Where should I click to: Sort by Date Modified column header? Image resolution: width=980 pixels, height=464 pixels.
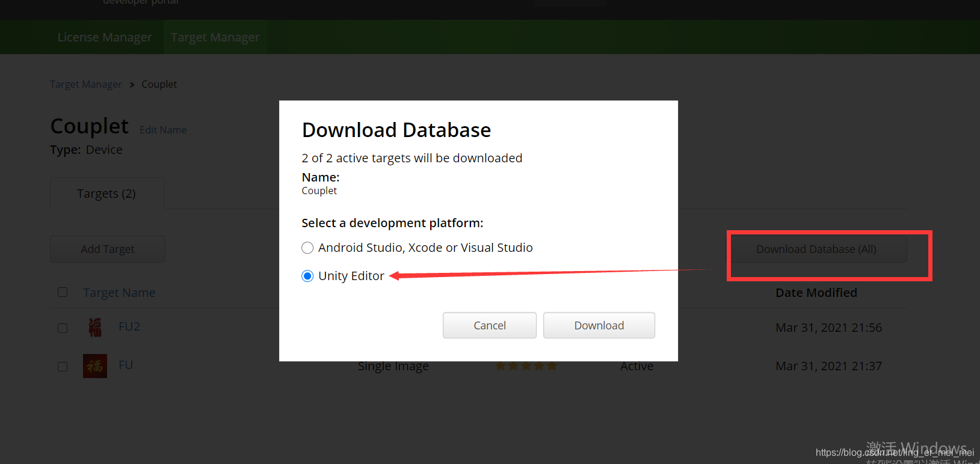pyautogui.click(x=816, y=293)
